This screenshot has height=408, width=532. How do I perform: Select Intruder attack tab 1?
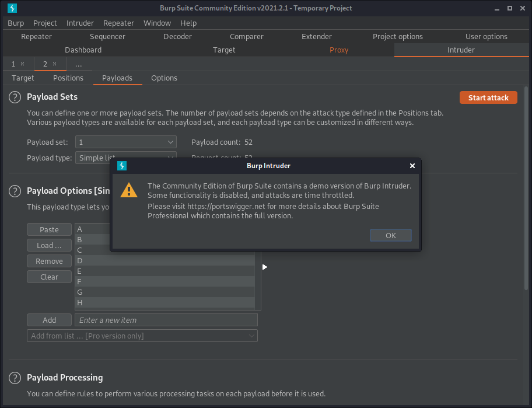click(13, 64)
